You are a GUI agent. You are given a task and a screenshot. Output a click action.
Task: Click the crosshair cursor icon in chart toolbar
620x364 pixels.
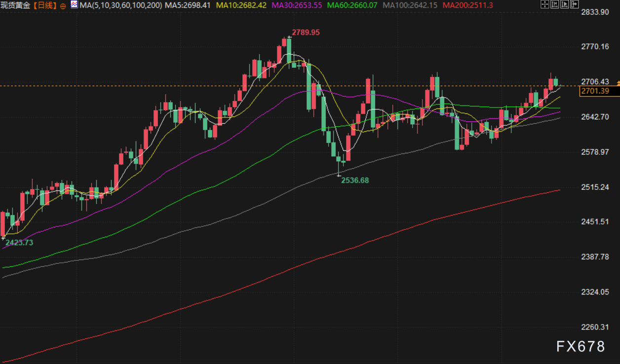[x=544, y=5]
